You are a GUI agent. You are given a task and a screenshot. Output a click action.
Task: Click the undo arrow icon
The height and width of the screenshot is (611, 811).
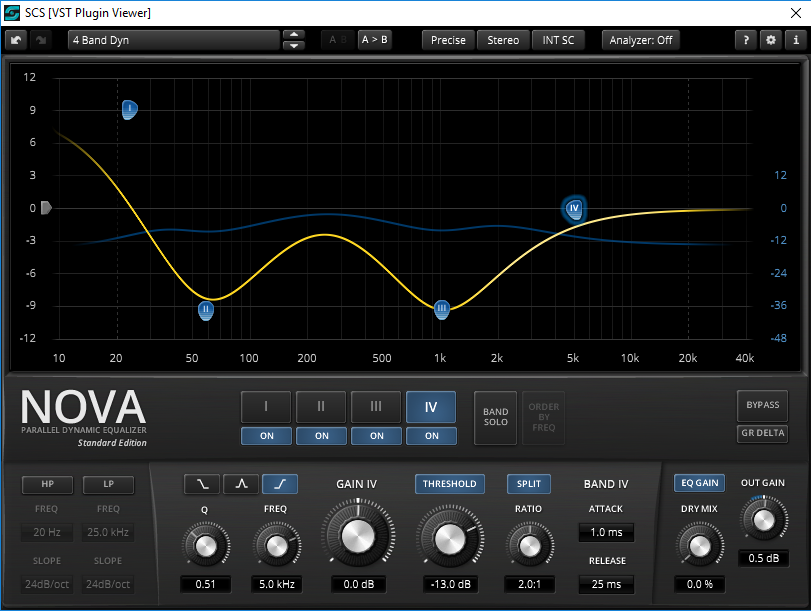coord(16,40)
